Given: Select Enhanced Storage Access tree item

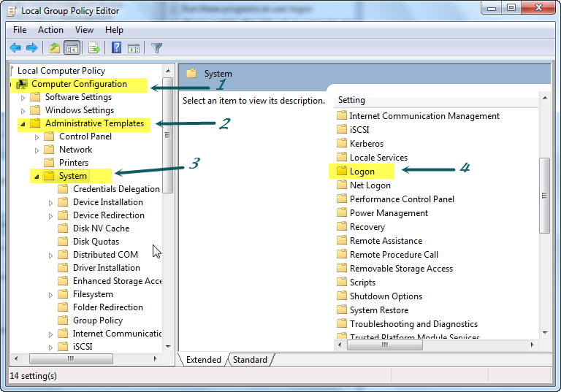Looking at the screenshot, I should click(118, 281).
